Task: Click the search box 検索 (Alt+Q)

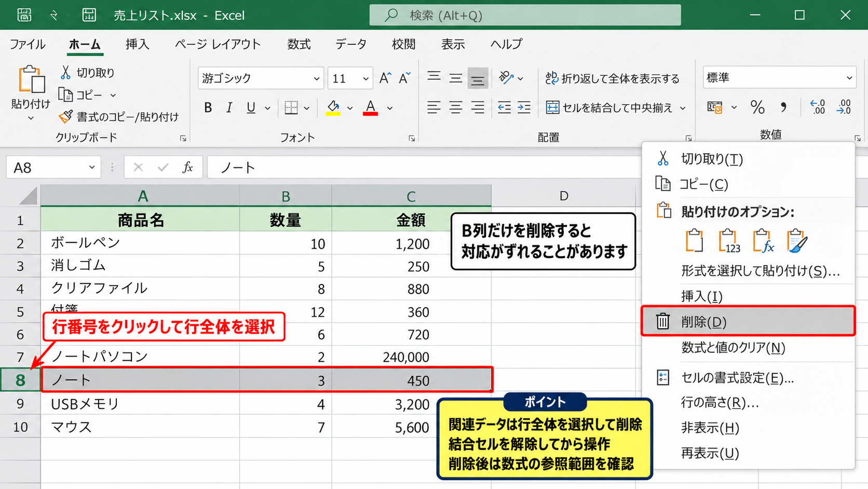Action: 525,15
